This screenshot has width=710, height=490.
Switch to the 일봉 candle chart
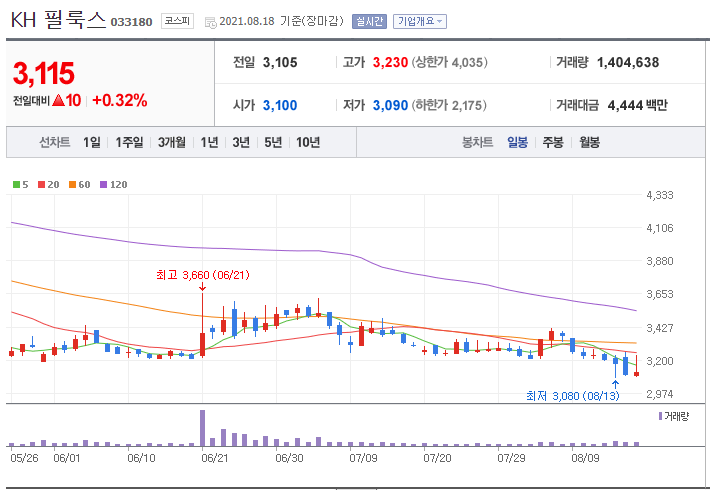[x=517, y=143]
